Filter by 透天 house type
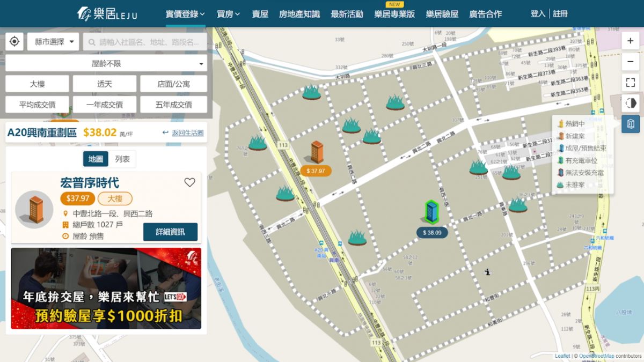The height and width of the screenshot is (362, 644). (x=105, y=84)
